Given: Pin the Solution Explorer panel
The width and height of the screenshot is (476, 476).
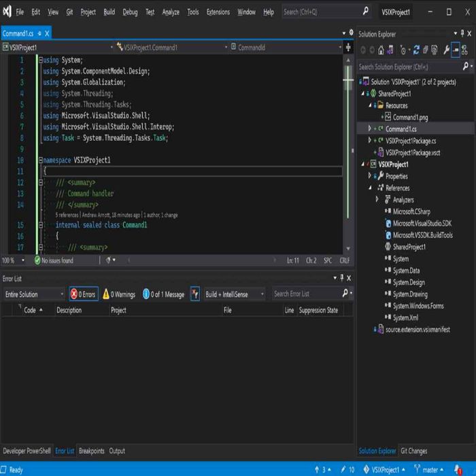Looking at the screenshot, I should pyautogui.click(x=462, y=33).
